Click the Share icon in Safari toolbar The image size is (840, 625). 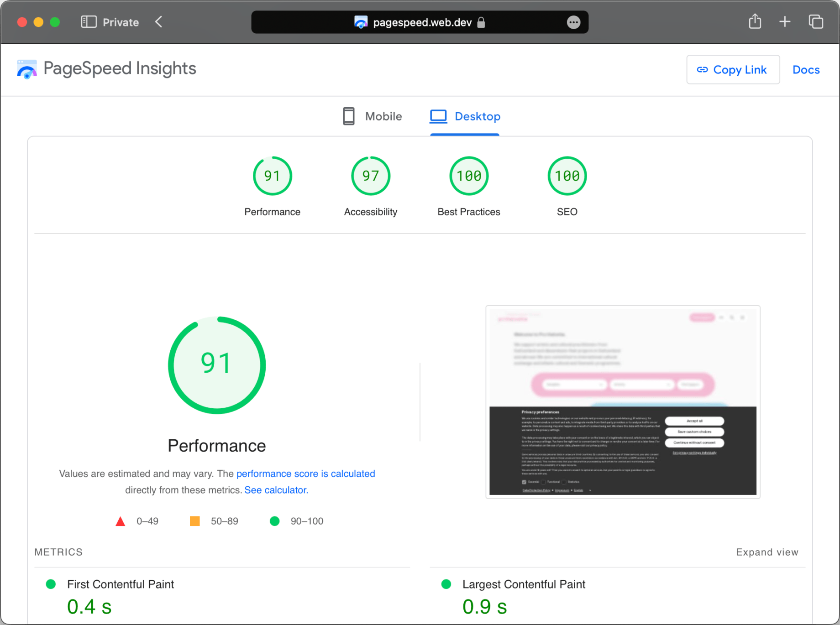(x=755, y=22)
